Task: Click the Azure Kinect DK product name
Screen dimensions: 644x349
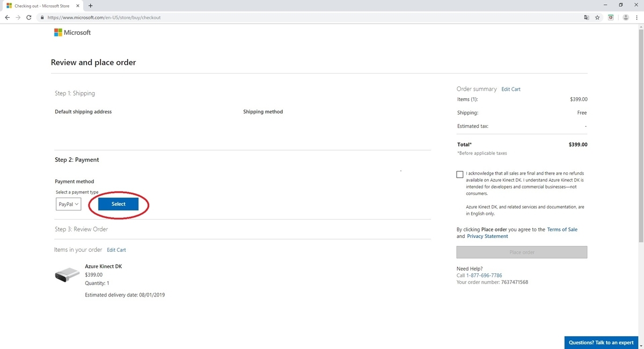Action: tap(104, 266)
